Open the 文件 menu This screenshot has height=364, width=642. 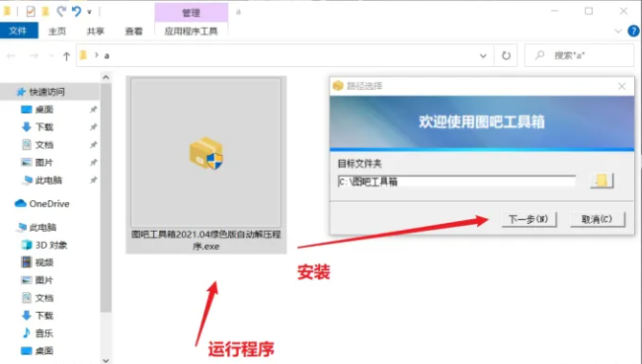pos(19,32)
